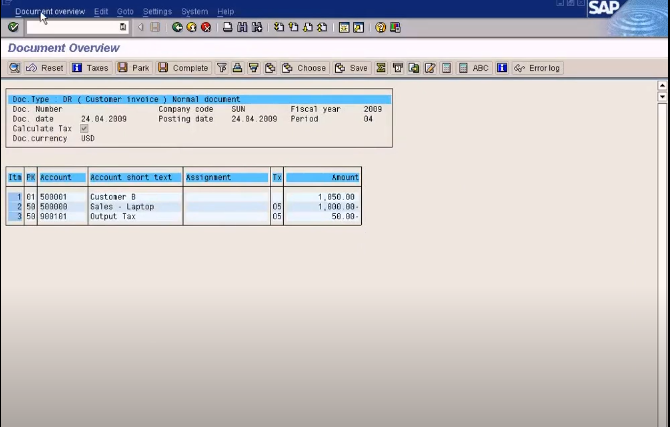Viewport: 670px width, 427px height.
Task: Select the Customer B line item
Action: coord(184,197)
